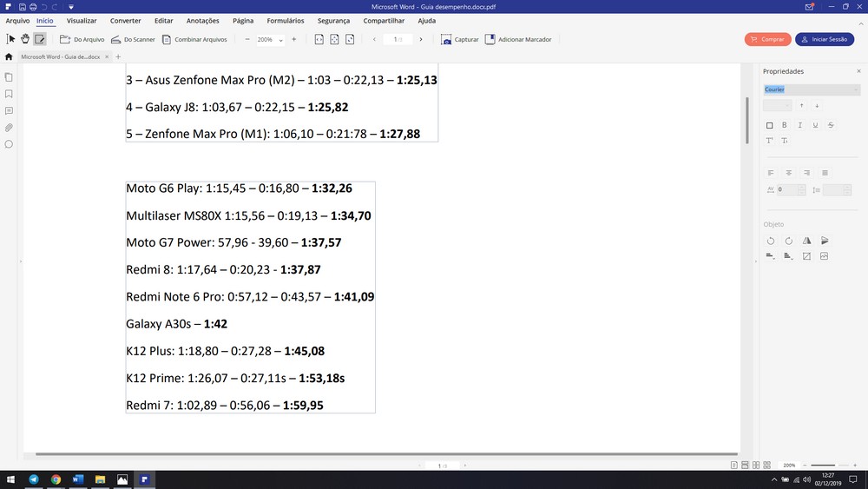Click the Print icon in title bar
868x489 pixels.
point(33,7)
